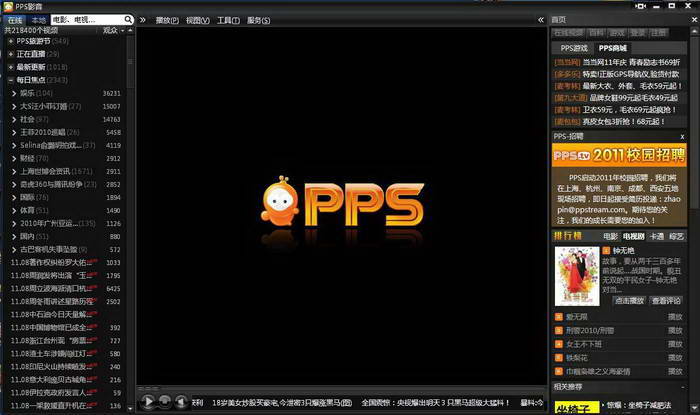Click the 点击播放 button

[629, 300]
